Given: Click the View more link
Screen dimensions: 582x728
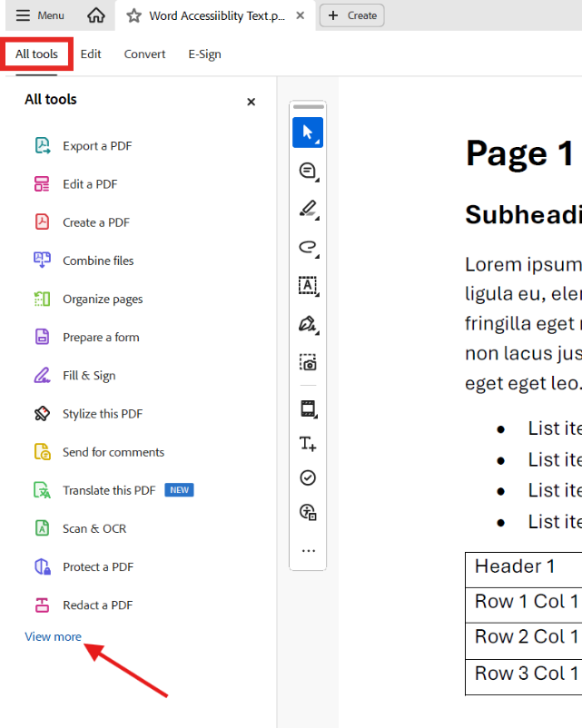Looking at the screenshot, I should pos(53,636).
